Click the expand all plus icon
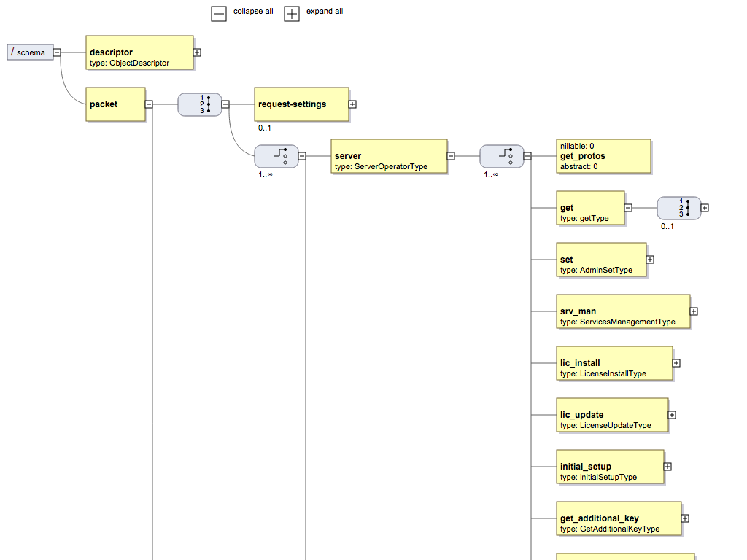747x560 pixels. click(292, 13)
